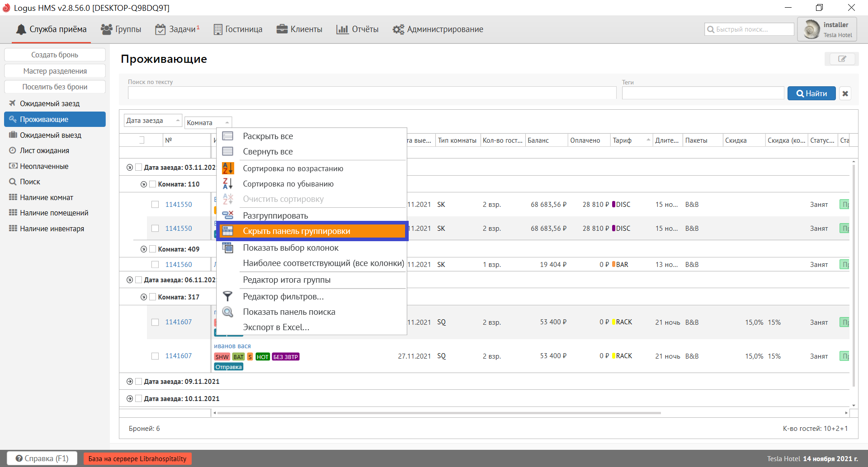The height and width of the screenshot is (467, 868).
Task: Clear search with the X button
Action: coord(845,93)
